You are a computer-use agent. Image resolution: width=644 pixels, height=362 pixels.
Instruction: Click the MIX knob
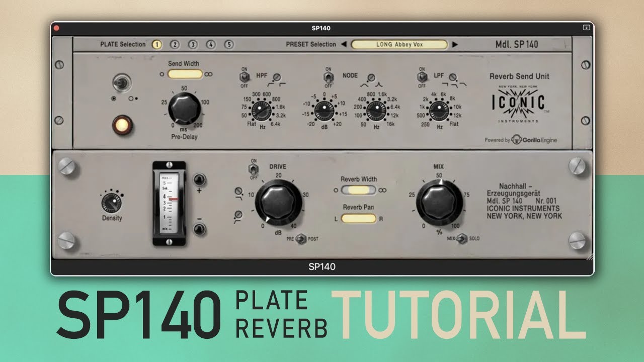point(440,203)
